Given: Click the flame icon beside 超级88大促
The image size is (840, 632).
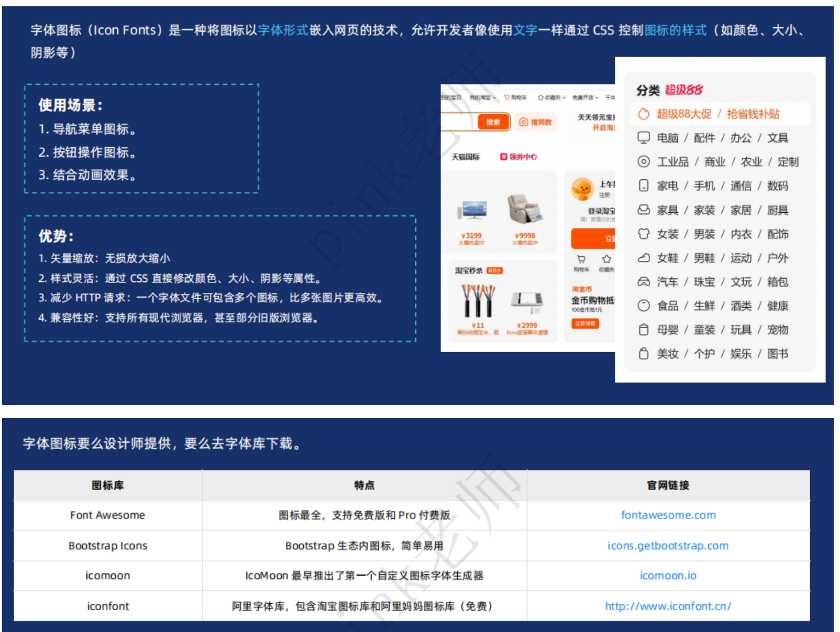Looking at the screenshot, I should coord(644,114).
